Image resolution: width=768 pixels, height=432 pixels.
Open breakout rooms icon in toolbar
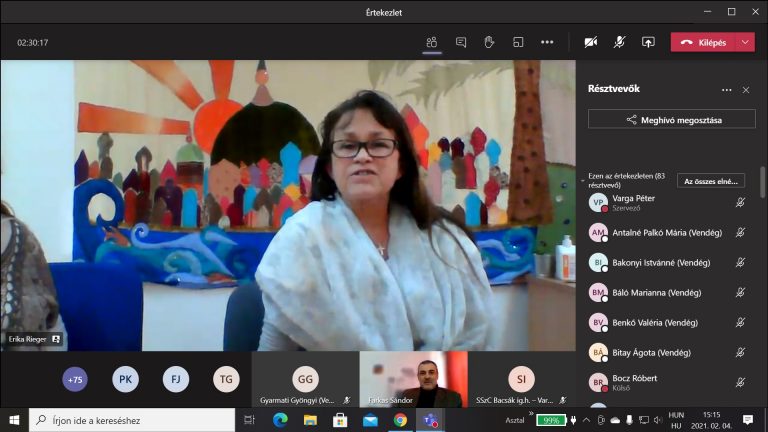pyautogui.click(x=518, y=42)
